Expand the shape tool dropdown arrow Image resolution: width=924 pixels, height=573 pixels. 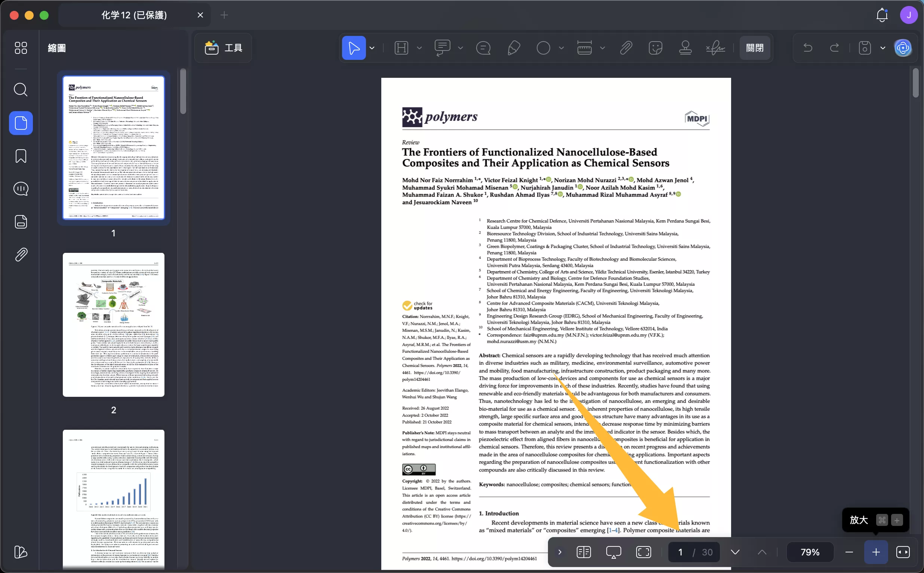(561, 48)
